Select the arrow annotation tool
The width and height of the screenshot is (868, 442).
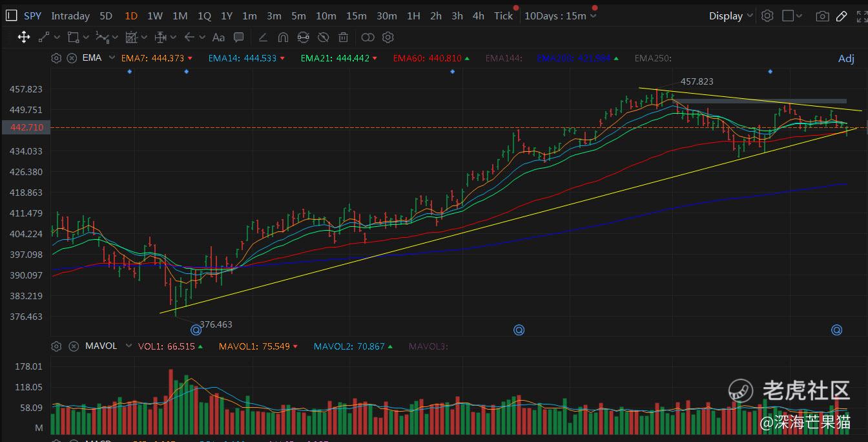click(189, 37)
